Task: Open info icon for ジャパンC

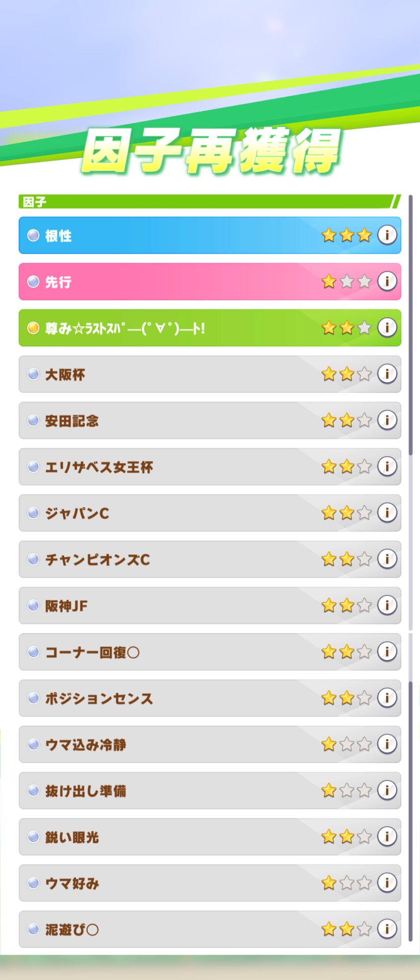Action: click(x=387, y=513)
